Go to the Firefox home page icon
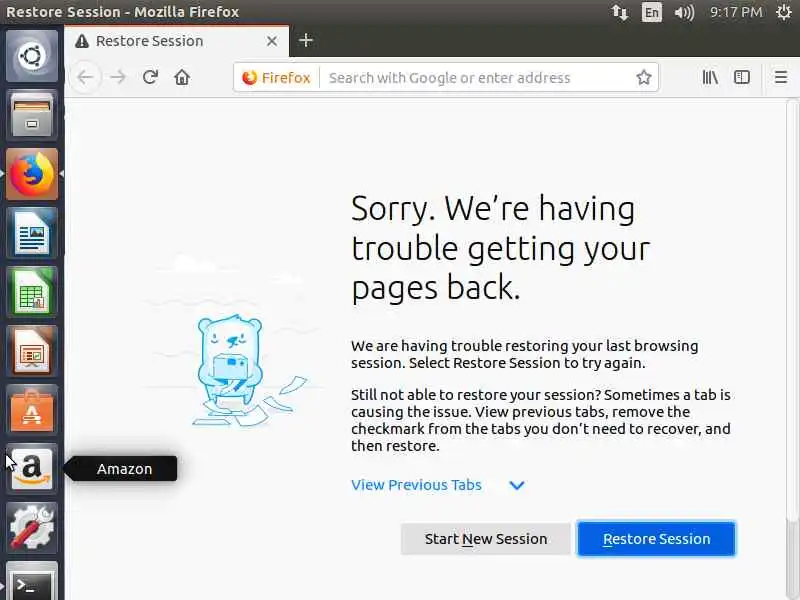The height and width of the screenshot is (600, 800). coord(182,77)
